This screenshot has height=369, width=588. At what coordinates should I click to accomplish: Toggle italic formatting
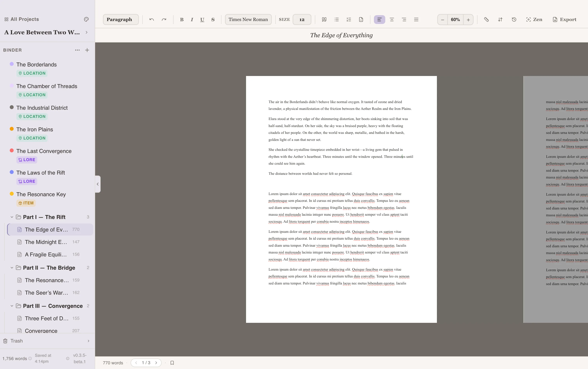point(192,19)
